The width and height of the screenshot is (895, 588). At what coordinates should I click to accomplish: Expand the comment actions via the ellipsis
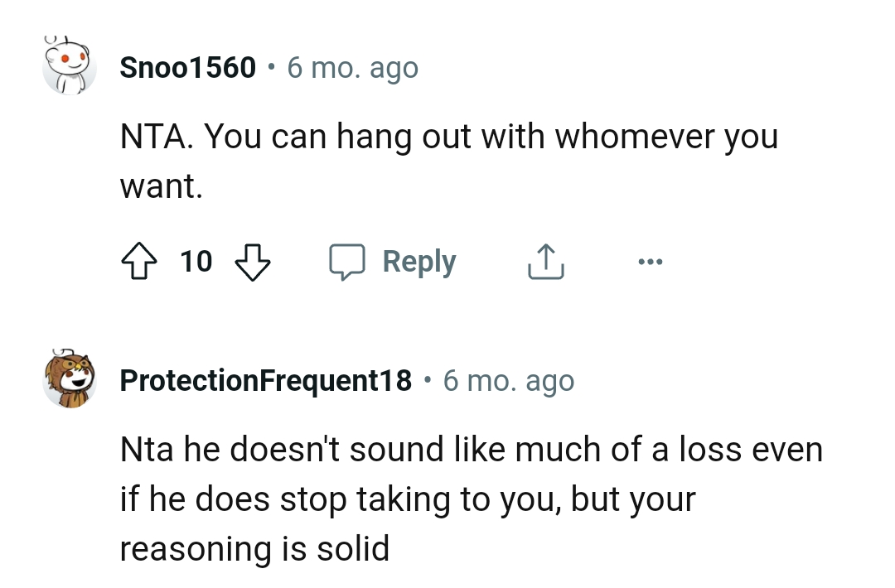(x=651, y=261)
